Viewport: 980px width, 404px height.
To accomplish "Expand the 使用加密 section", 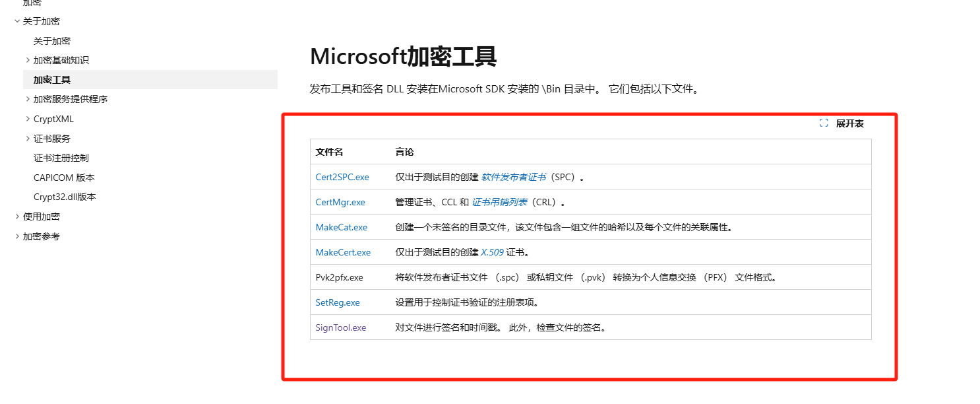I will [x=17, y=217].
